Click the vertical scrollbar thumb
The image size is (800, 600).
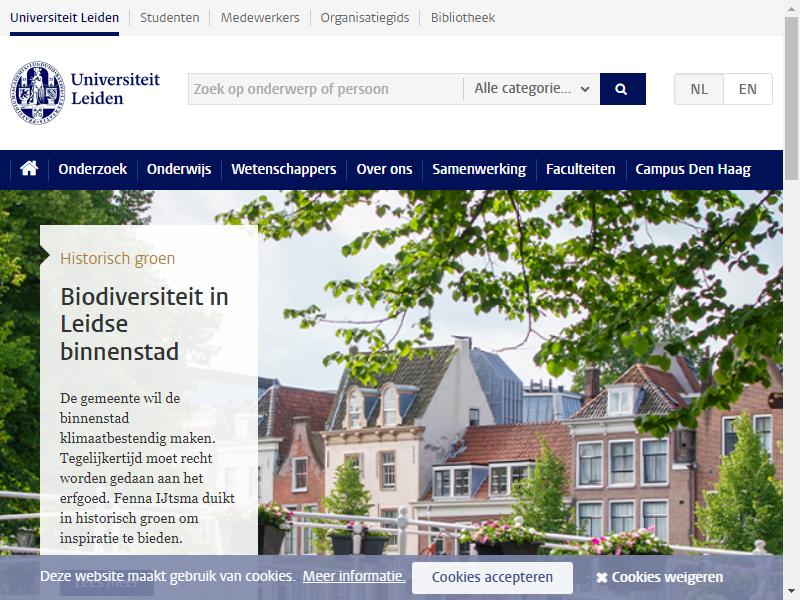tap(791, 98)
